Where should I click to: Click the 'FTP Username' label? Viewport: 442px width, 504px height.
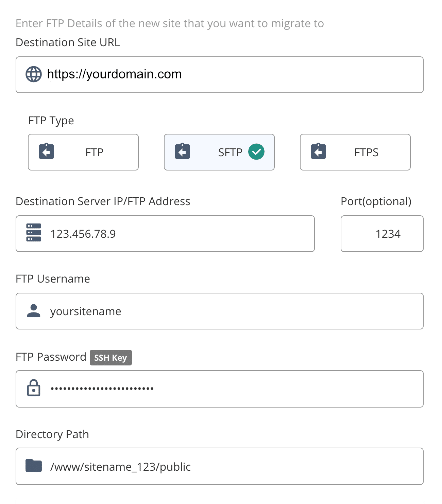pyautogui.click(x=53, y=279)
